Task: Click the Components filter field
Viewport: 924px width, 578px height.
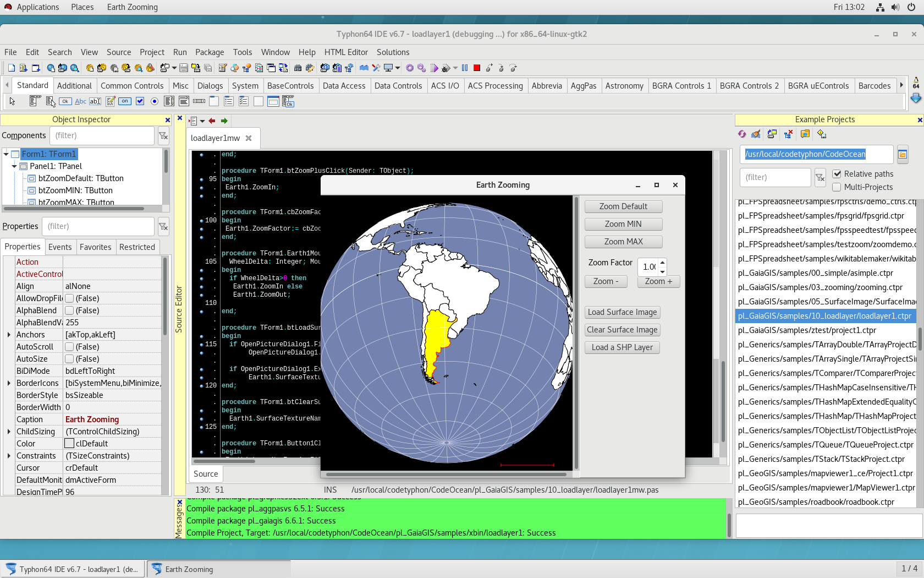Action: point(102,135)
